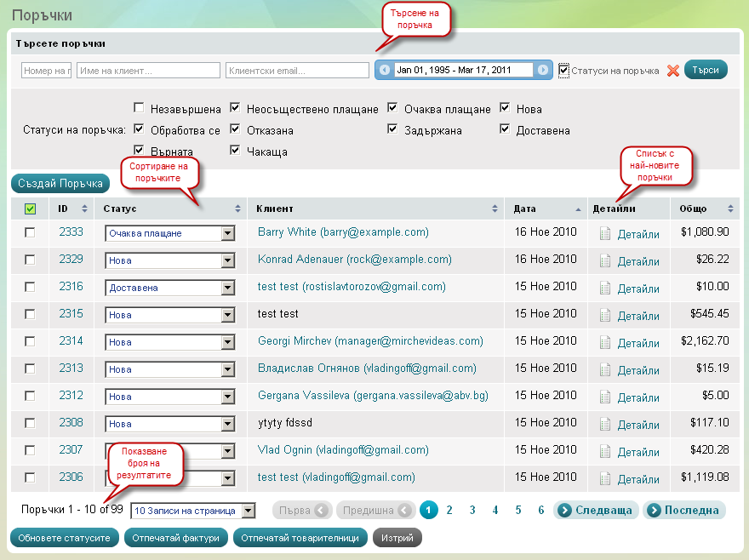
Task: Open status dropdown for order 2316
Action: click(x=227, y=288)
